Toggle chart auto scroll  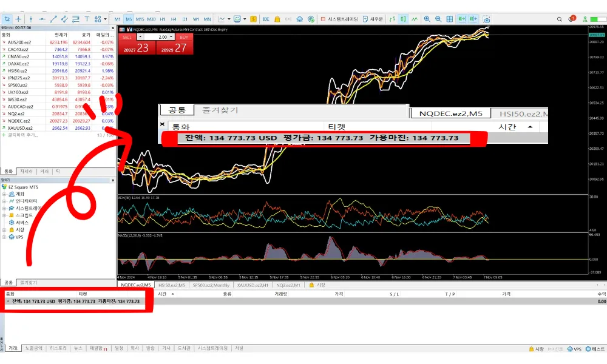tap(462, 19)
